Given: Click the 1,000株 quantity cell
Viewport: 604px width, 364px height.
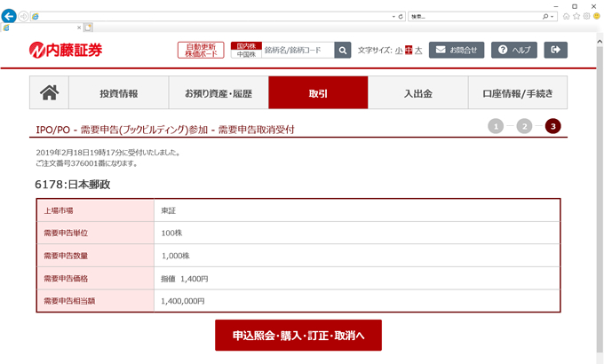Looking at the screenshot, I should (x=357, y=256).
